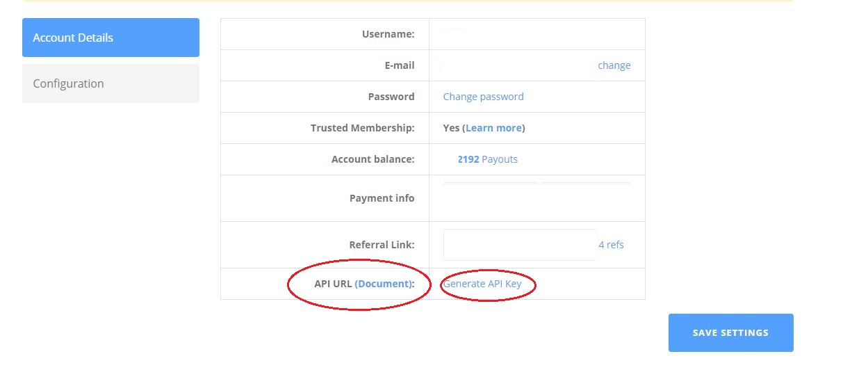Focus the Referral Link text box
This screenshot has width=868, height=370.
[x=519, y=245]
